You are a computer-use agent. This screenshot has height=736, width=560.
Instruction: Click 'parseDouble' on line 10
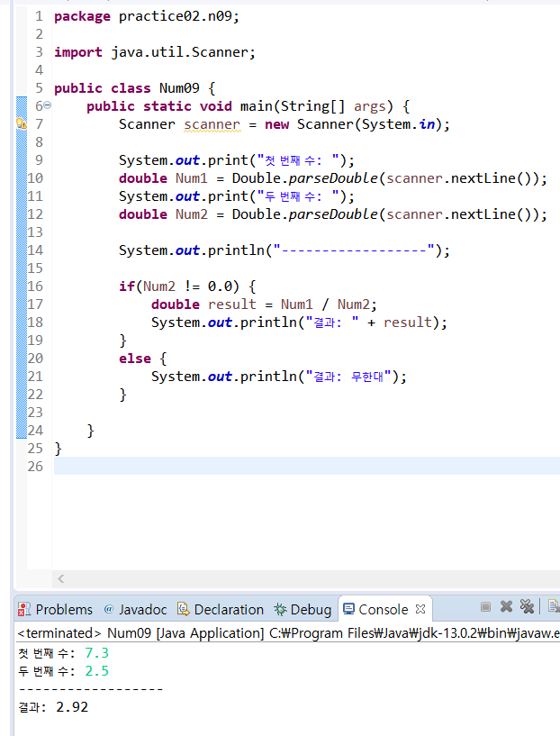tap(333, 178)
